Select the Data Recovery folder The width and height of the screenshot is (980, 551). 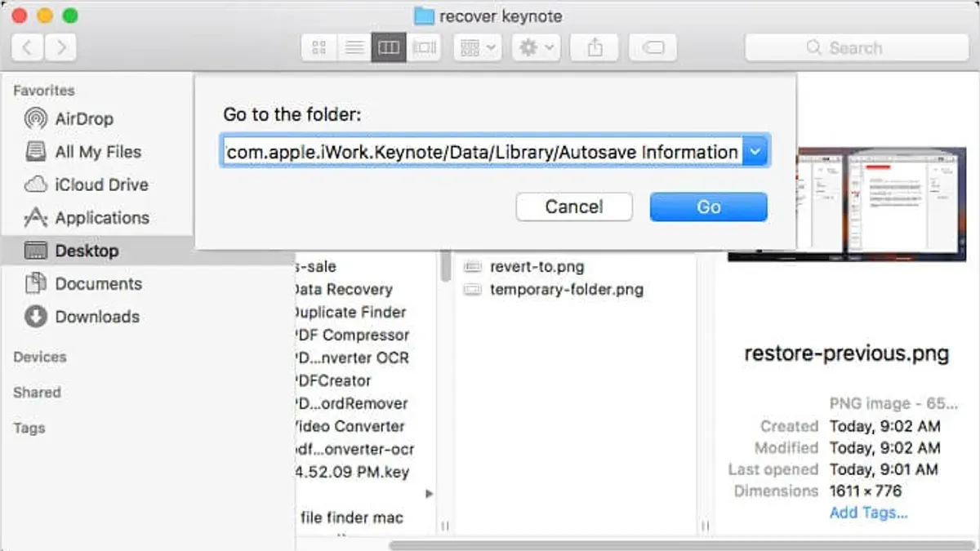click(x=344, y=289)
